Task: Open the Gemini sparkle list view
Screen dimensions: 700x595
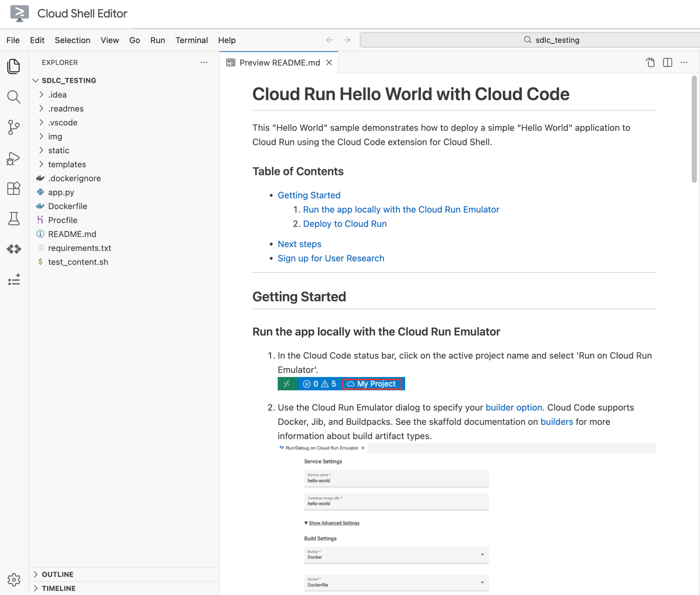Action: (x=14, y=279)
